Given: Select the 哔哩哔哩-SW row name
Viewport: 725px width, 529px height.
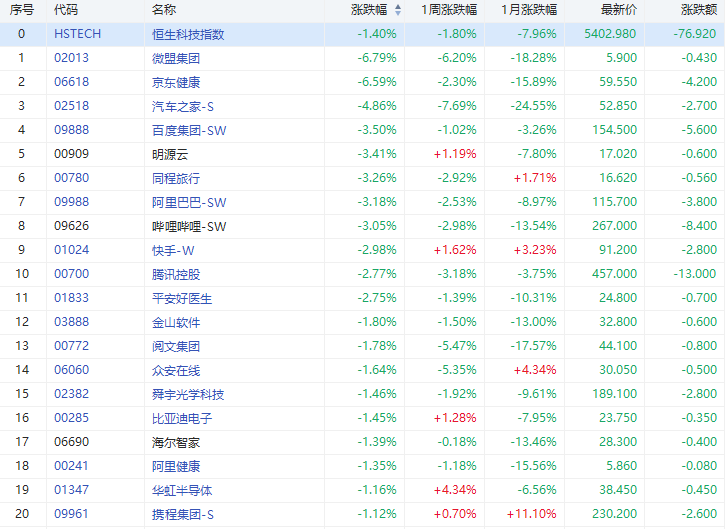Looking at the screenshot, I should (189, 227).
